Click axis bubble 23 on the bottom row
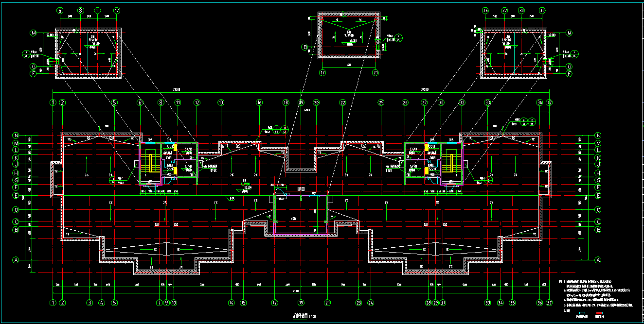The image size is (644, 324). 359,303
